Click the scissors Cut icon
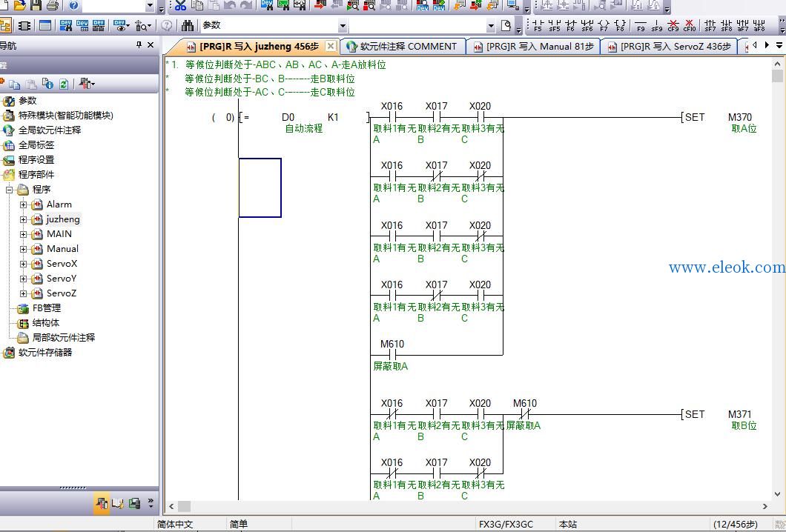The image size is (786, 532). (180, 5)
